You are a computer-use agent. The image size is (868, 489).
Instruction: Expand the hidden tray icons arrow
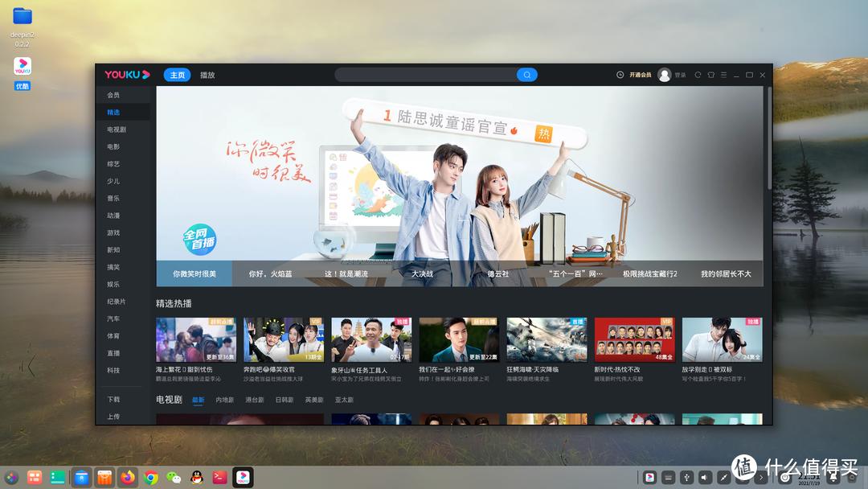tap(760, 477)
